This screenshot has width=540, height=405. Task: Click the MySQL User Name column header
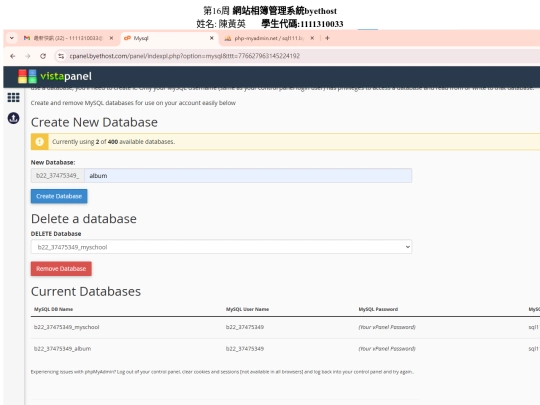pyautogui.click(x=247, y=309)
